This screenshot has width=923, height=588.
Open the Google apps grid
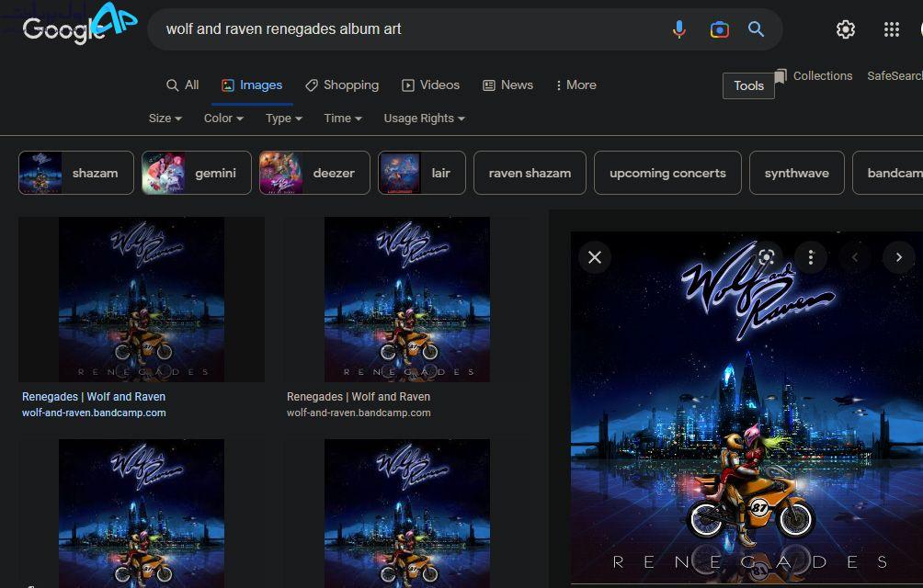pyautogui.click(x=891, y=29)
